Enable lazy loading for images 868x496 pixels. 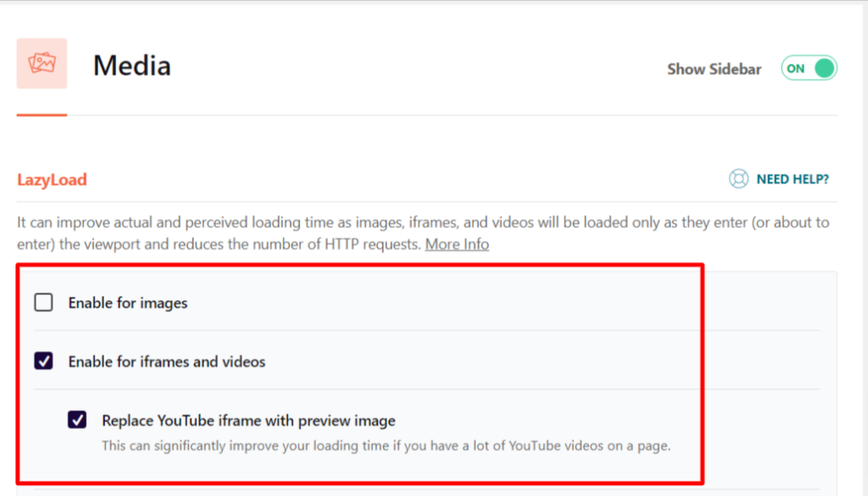(x=42, y=302)
